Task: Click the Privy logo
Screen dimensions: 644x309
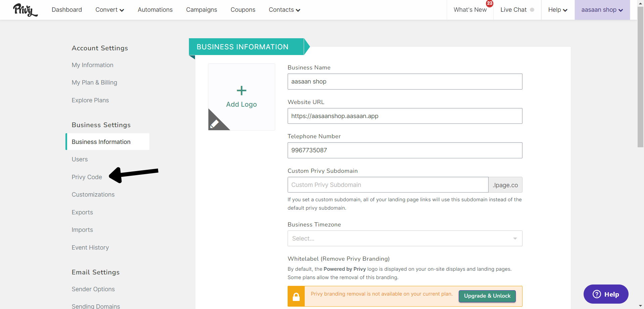Action: point(25,10)
